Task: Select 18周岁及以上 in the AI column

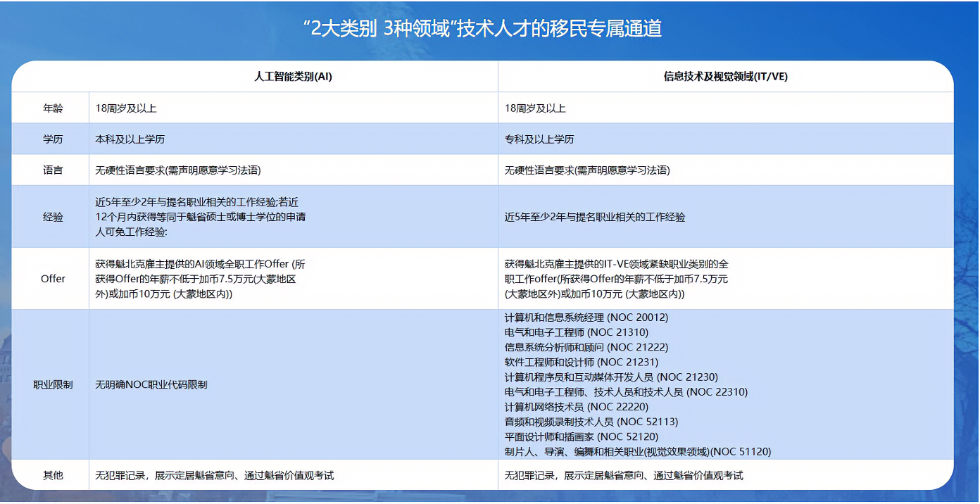Action: pyautogui.click(x=126, y=108)
